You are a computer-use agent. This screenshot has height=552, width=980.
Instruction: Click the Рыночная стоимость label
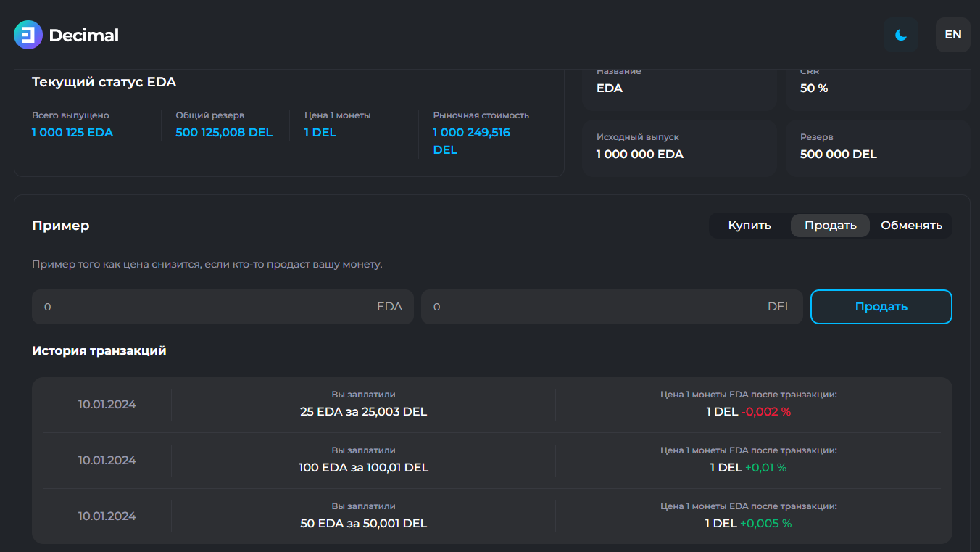[481, 115]
